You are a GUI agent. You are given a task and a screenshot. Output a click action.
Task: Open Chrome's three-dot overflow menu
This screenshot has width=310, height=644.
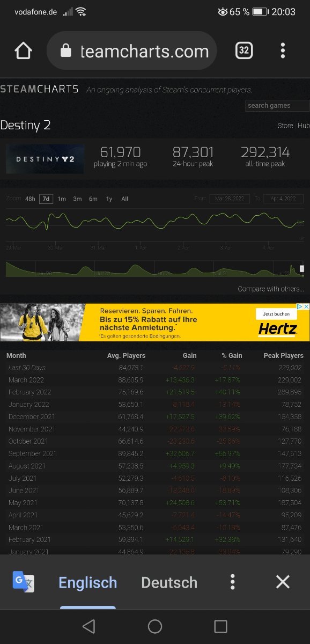[283, 50]
